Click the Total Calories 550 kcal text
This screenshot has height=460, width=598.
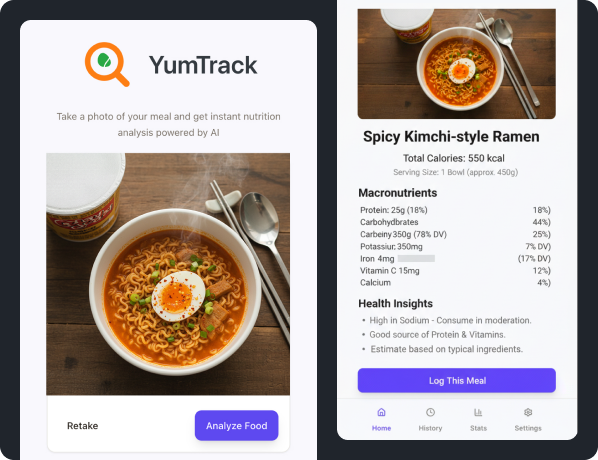[454, 158]
